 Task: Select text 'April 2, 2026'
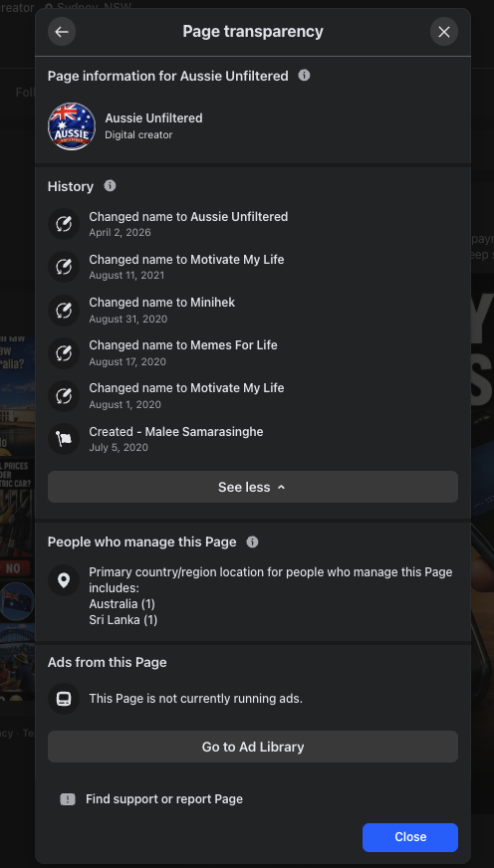121,233
